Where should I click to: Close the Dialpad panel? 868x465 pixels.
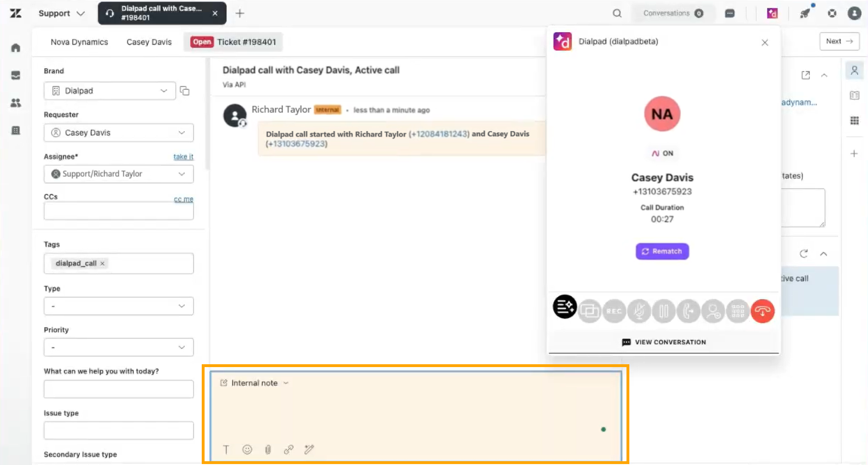coord(765,43)
